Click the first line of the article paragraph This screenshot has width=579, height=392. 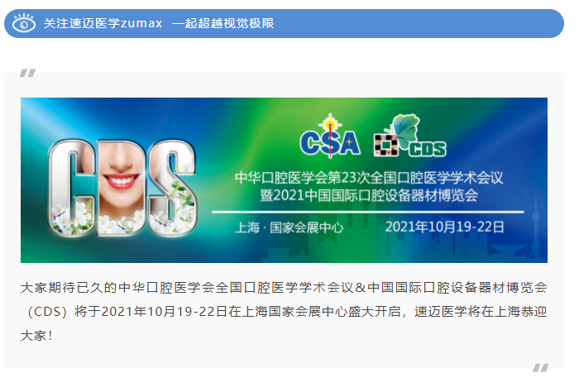[x=284, y=288]
